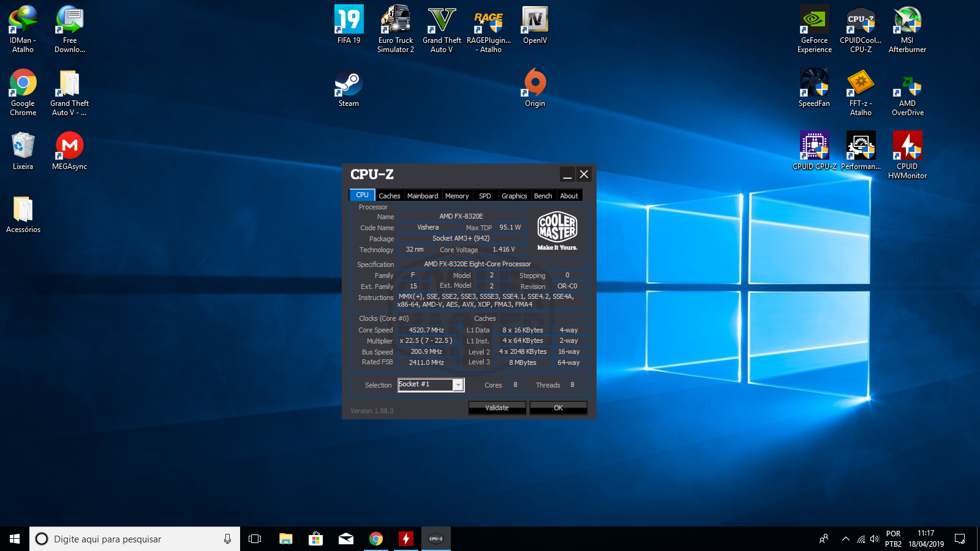Close the CPU-Z window
980x551 pixels.
tap(584, 174)
